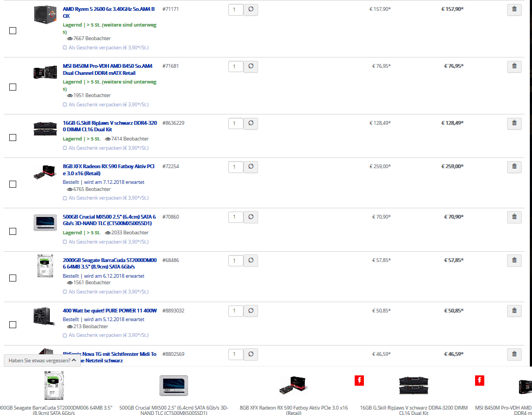
Task: Update quantity for be quiet! Pure Power 11
Action: pyautogui.click(x=251, y=311)
